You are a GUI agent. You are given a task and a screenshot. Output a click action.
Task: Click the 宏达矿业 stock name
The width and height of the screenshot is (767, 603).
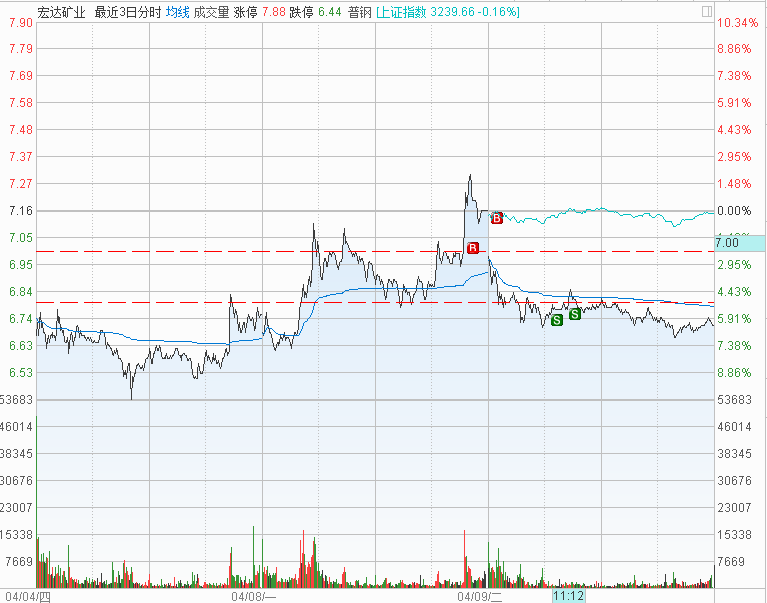click(x=61, y=12)
